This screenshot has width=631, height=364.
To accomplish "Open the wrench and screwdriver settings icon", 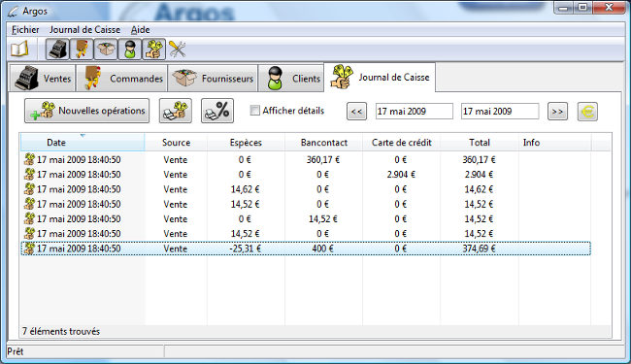I will (x=177, y=50).
